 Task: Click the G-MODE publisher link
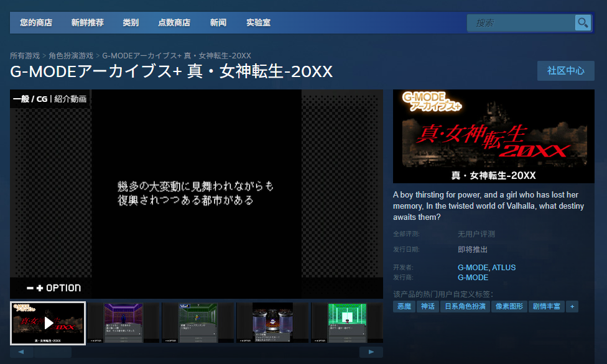(x=472, y=277)
